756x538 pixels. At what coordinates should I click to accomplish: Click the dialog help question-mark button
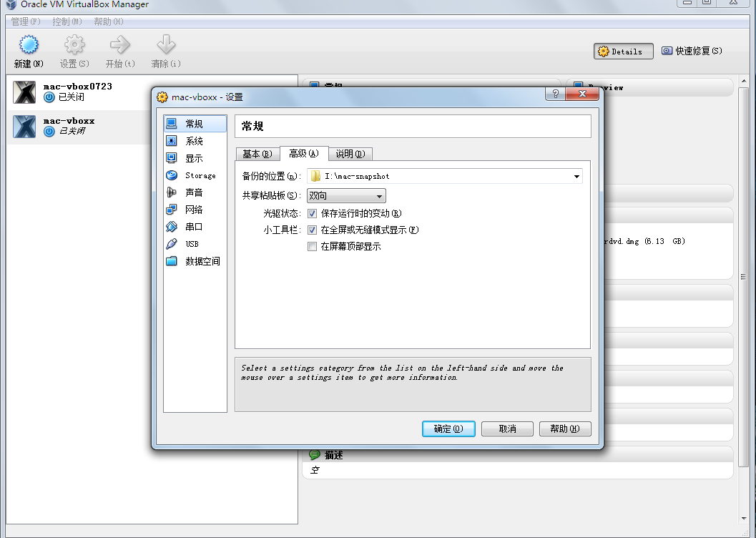pyautogui.click(x=556, y=94)
